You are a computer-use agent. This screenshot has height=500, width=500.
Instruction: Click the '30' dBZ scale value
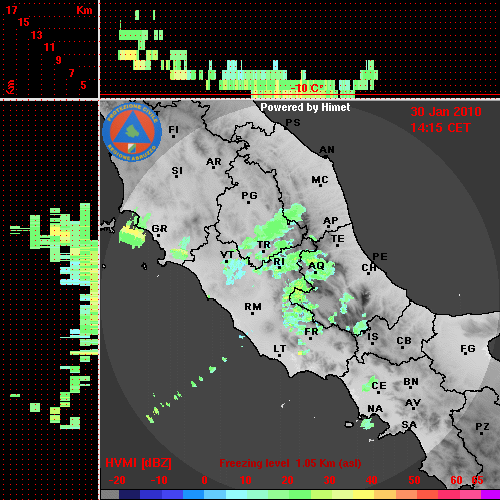[x=329, y=480]
